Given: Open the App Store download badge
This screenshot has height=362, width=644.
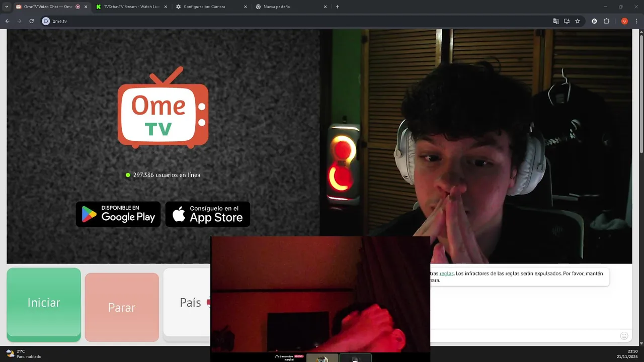Looking at the screenshot, I should click(x=208, y=214).
